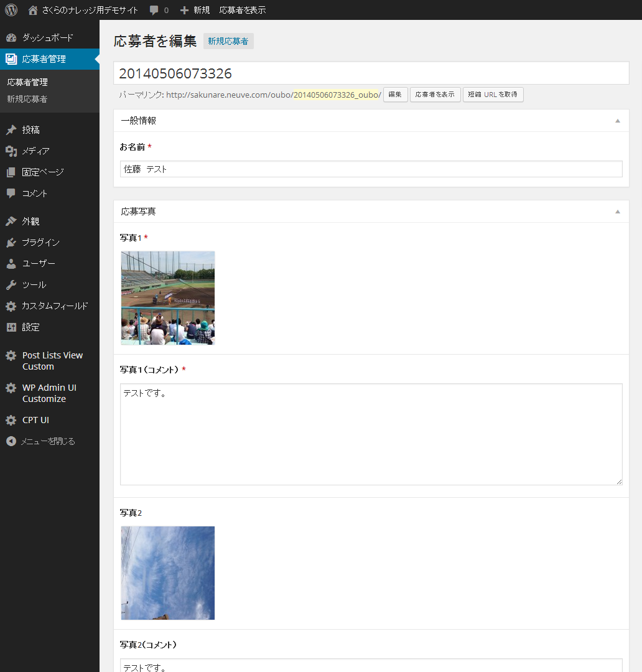Click the 写真1 comment textarea
This screenshot has height=672, width=642.
[x=371, y=434]
